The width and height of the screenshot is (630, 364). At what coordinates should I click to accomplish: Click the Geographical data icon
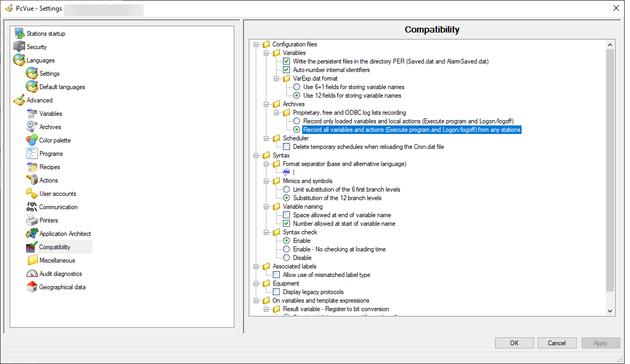click(x=31, y=287)
